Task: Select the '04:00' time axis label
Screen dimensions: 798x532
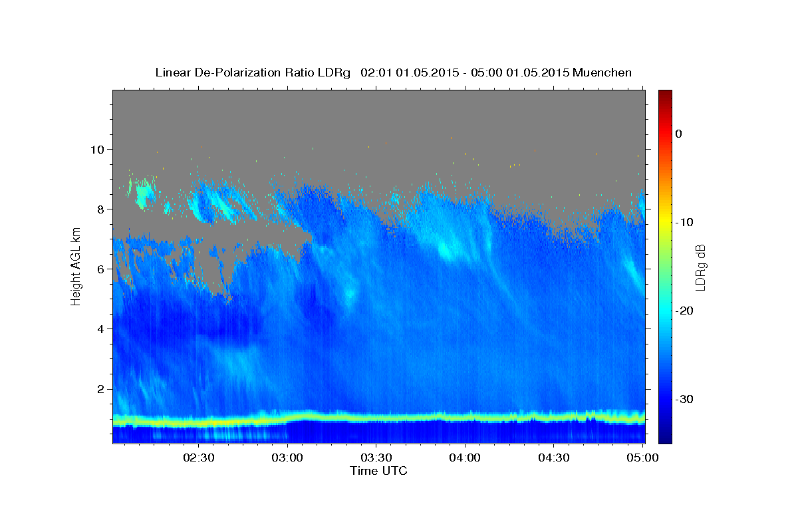Action: click(465, 458)
